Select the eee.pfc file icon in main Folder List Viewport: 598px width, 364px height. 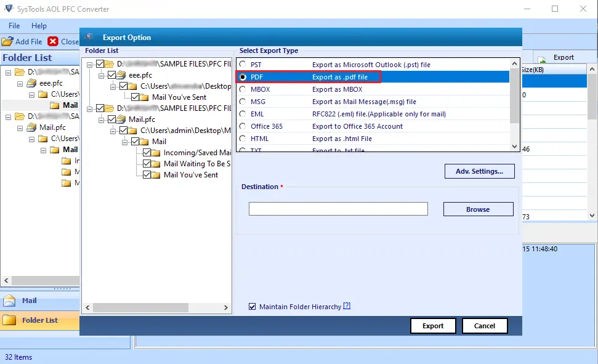point(31,83)
